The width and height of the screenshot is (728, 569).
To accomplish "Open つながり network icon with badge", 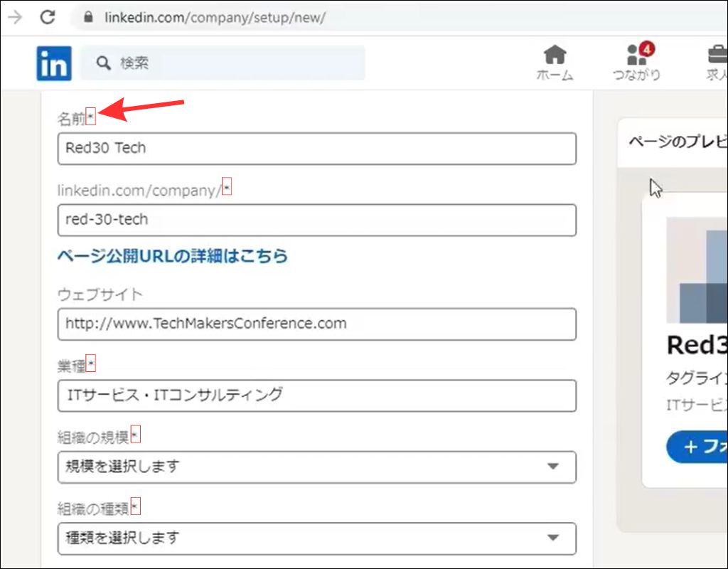I will [636, 62].
